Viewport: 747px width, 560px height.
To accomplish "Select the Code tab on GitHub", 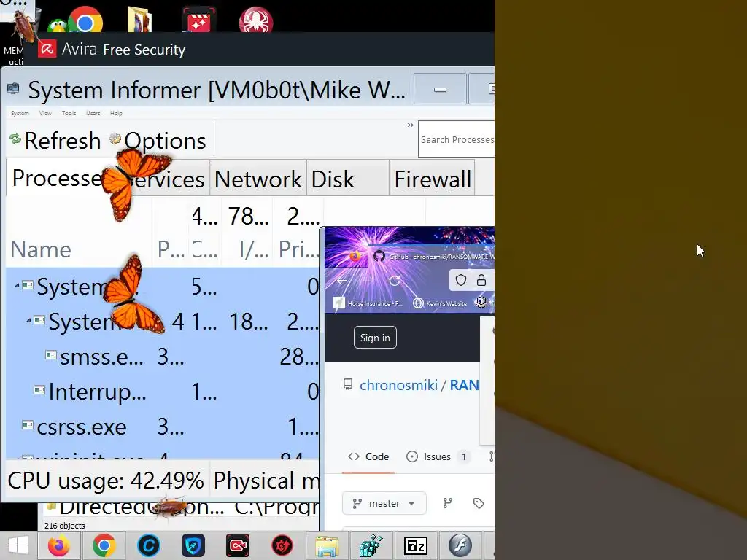I will point(368,456).
